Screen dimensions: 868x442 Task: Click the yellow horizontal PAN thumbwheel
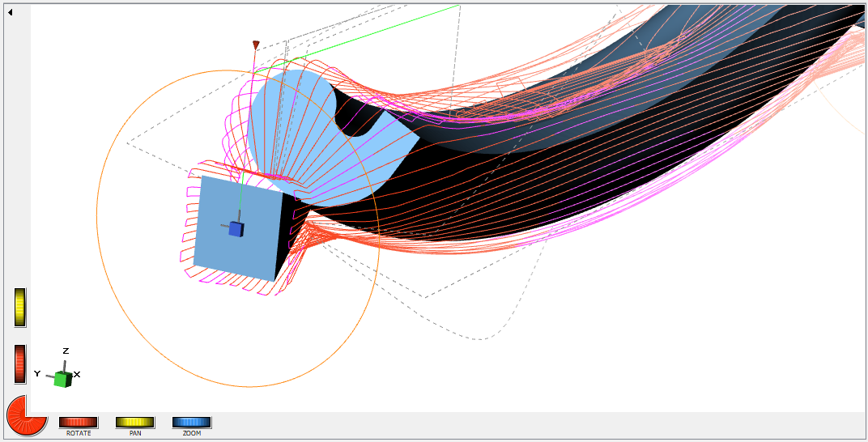coord(135,422)
